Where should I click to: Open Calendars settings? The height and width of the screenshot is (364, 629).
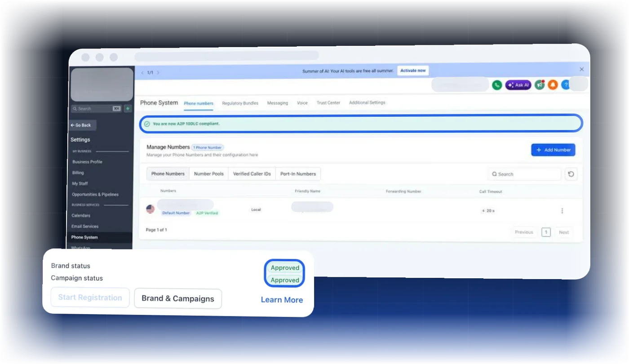[81, 215]
